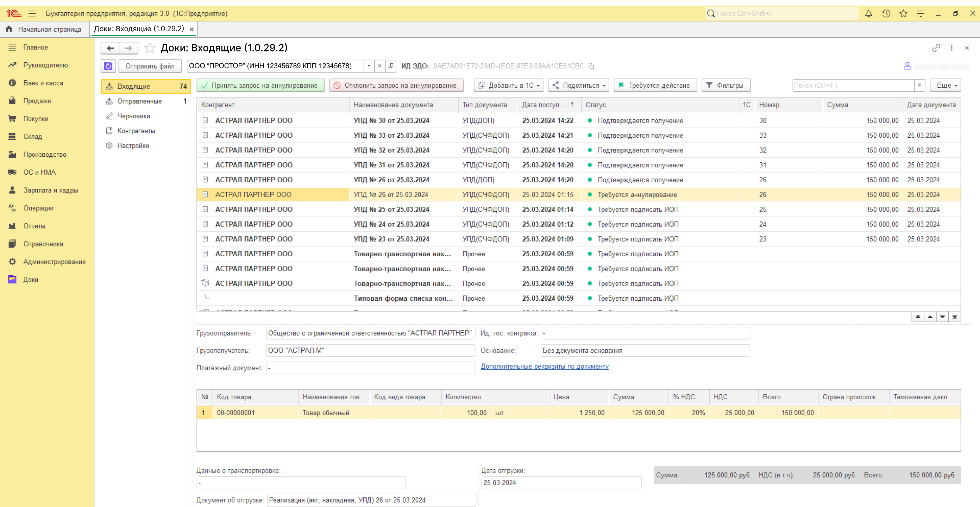The image size is (980, 507).
Task: Open the notifications bell
Action: pos(868,14)
